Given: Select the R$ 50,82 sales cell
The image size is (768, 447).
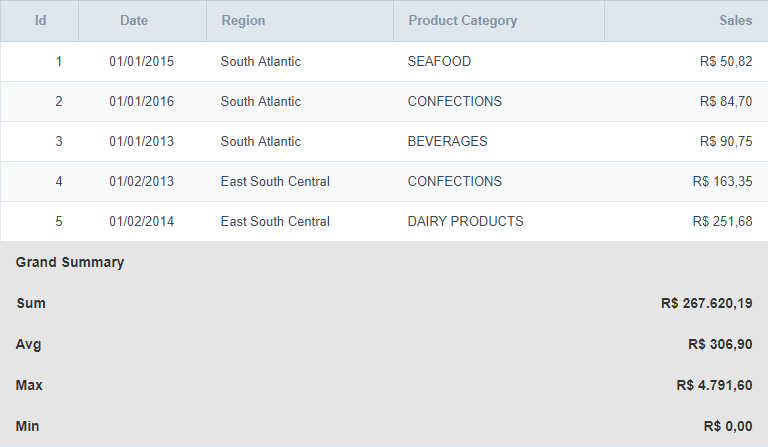Looking at the screenshot, I should tap(726, 62).
